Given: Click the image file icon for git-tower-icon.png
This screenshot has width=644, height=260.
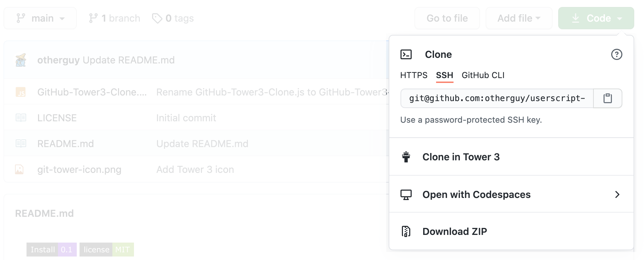Looking at the screenshot, I should coord(19,169).
